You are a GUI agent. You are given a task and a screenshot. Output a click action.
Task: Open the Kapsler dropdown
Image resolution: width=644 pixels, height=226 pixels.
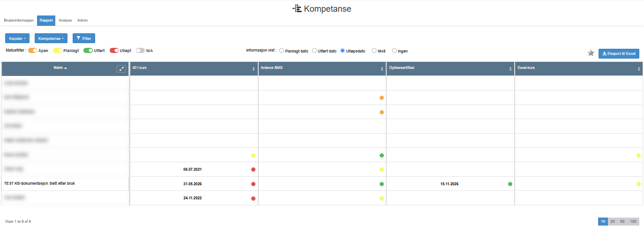pos(17,38)
